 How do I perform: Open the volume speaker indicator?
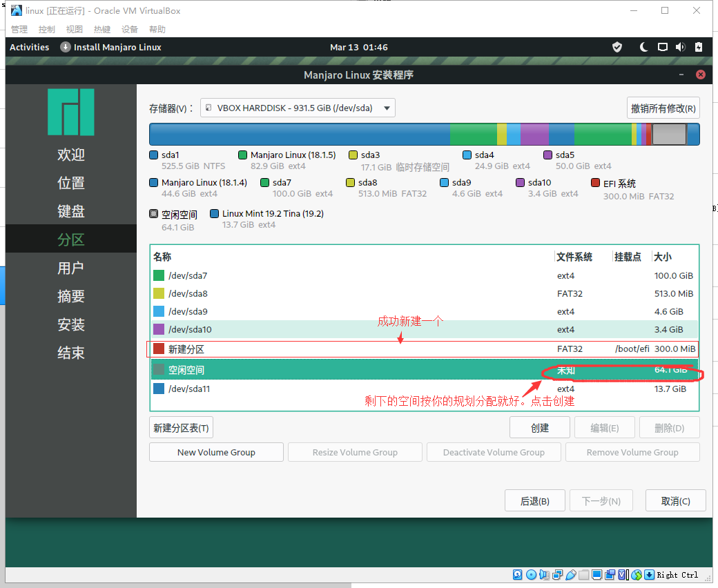(x=680, y=47)
